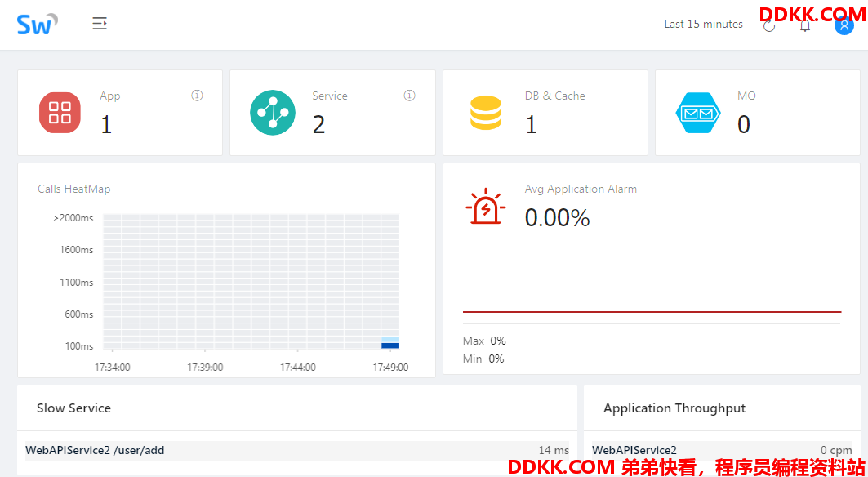Click the Avg Application Alarm label

coord(581,189)
